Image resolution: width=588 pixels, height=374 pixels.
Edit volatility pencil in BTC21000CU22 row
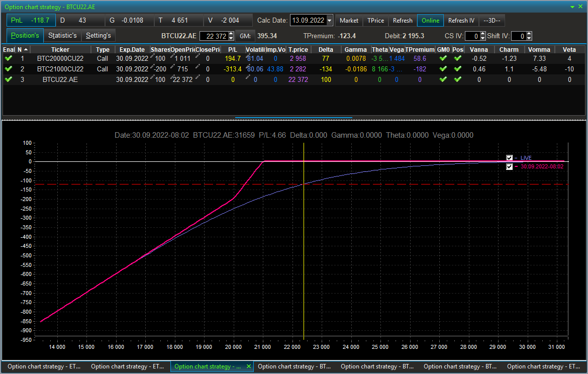tap(248, 67)
